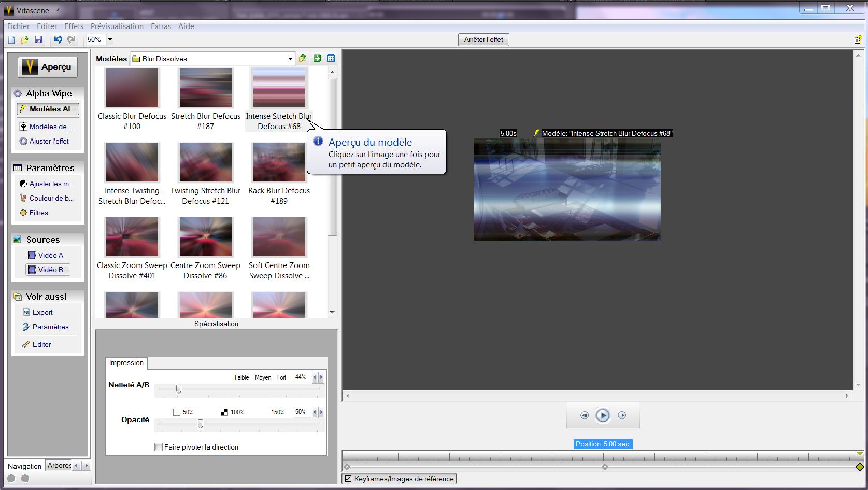Click the Netteté A/B slider handle
868x490 pixels.
tap(179, 389)
